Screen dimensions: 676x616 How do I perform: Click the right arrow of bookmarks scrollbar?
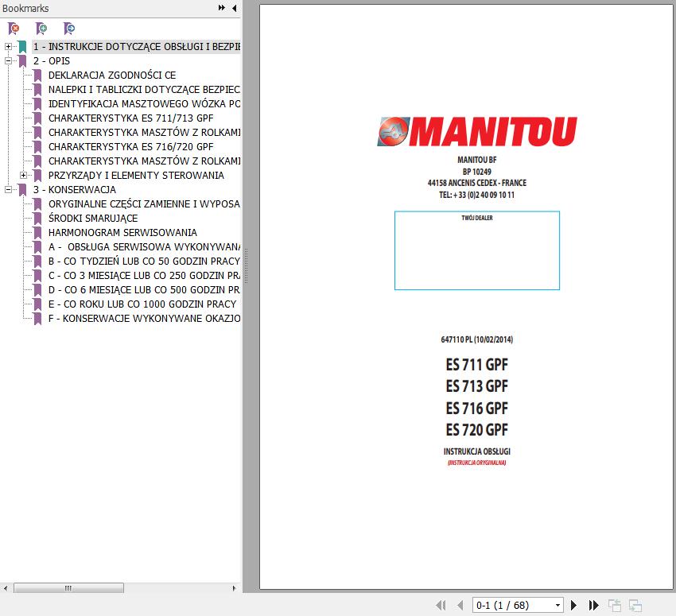click(234, 588)
